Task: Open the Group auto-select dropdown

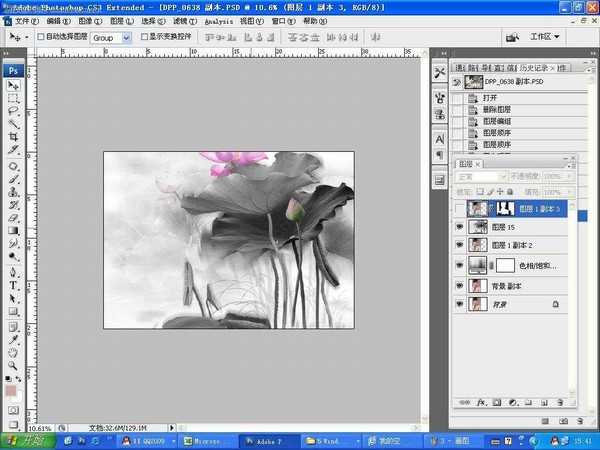Action: tap(126, 38)
